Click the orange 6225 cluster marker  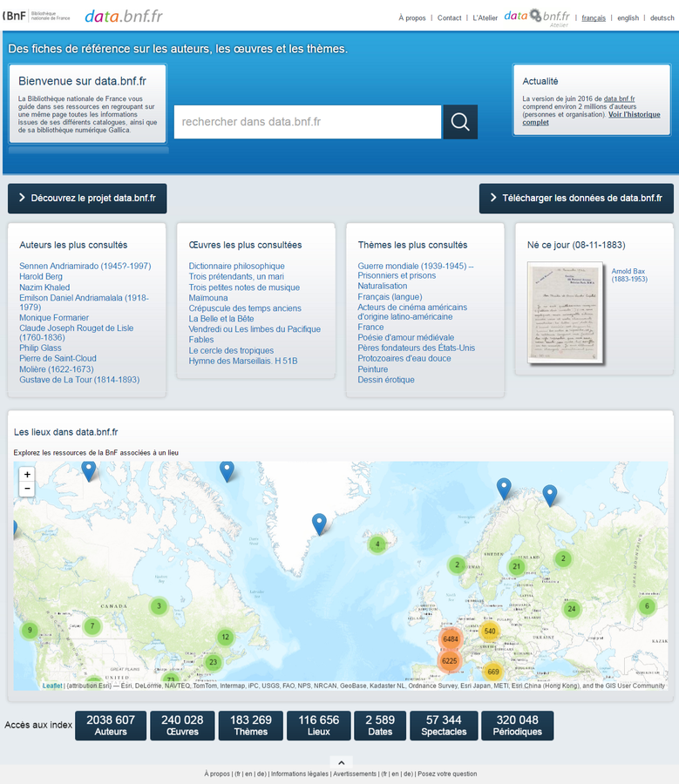(450, 661)
